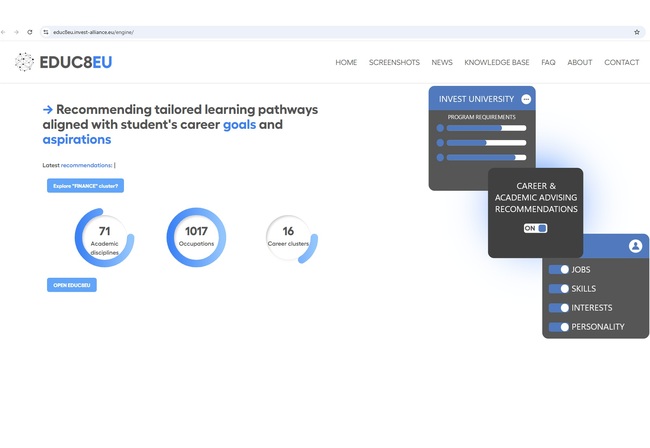This screenshot has height=448, width=650.
Task: Open Invest University three-dot menu
Action: pyautogui.click(x=526, y=99)
